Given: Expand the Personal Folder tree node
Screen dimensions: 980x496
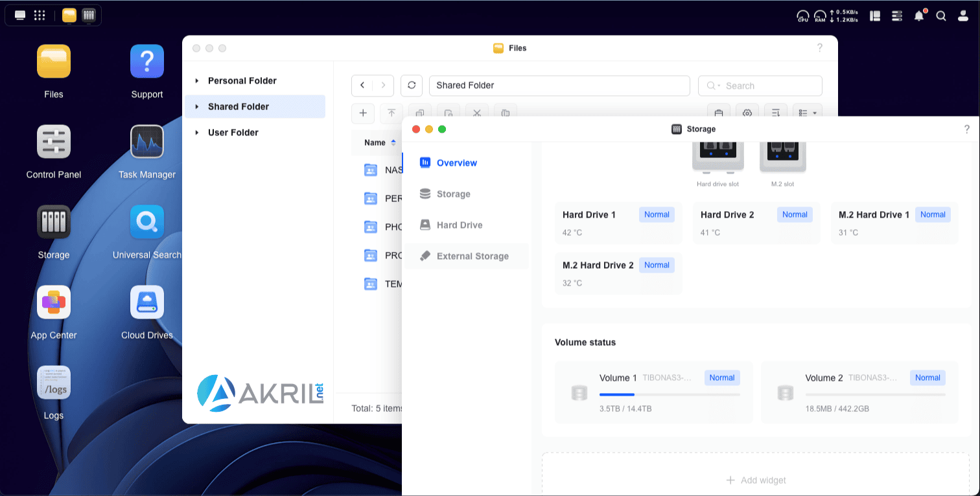Looking at the screenshot, I should point(197,81).
